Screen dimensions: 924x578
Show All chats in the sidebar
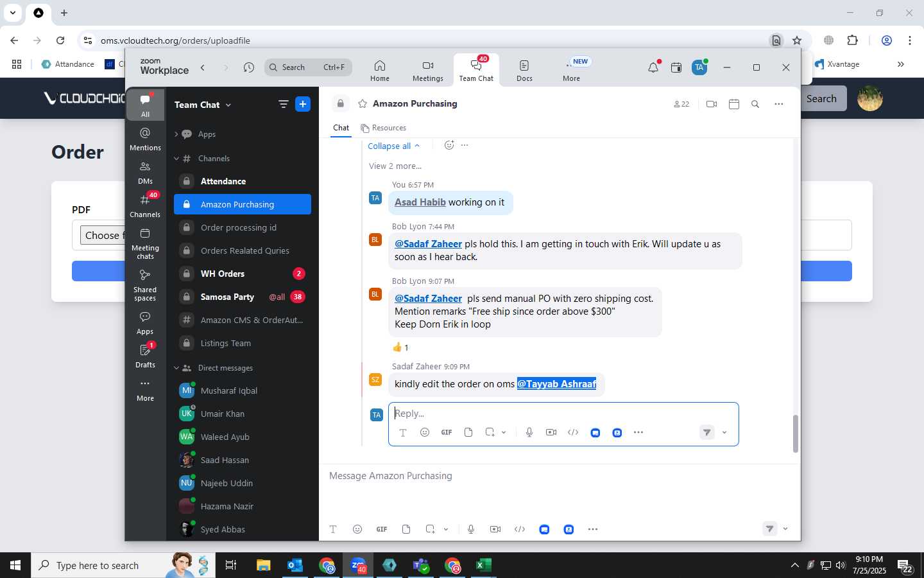pos(145,105)
